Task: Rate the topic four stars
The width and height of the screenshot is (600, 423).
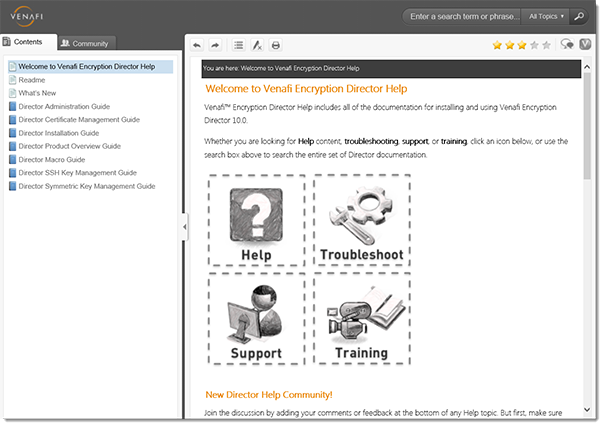Action: (x=534, y=45)
